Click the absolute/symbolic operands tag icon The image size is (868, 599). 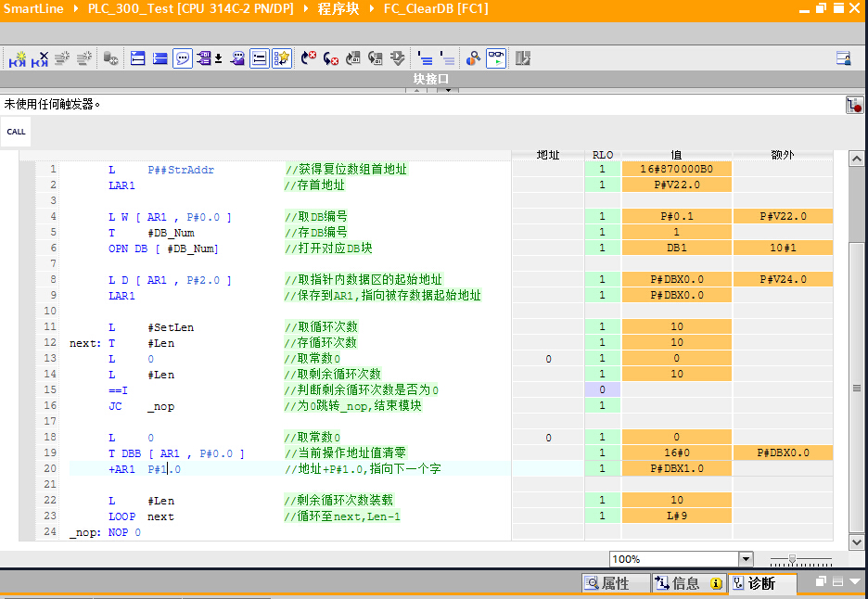pyautogui.click(x=204, y=58)
